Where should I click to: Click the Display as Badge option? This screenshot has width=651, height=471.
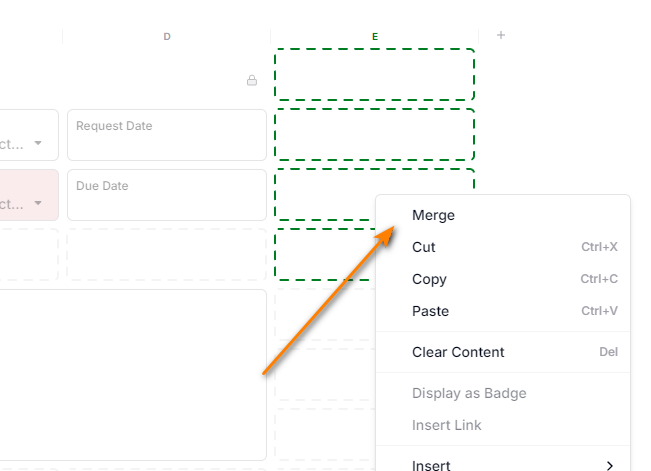[469, 393]
